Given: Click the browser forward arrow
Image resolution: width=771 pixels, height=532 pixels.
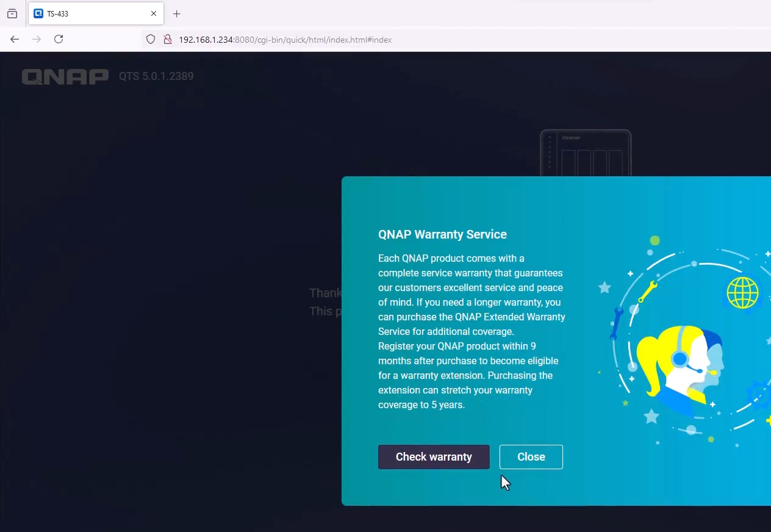Looking at the screenshot, I should (x=37, y=39).
